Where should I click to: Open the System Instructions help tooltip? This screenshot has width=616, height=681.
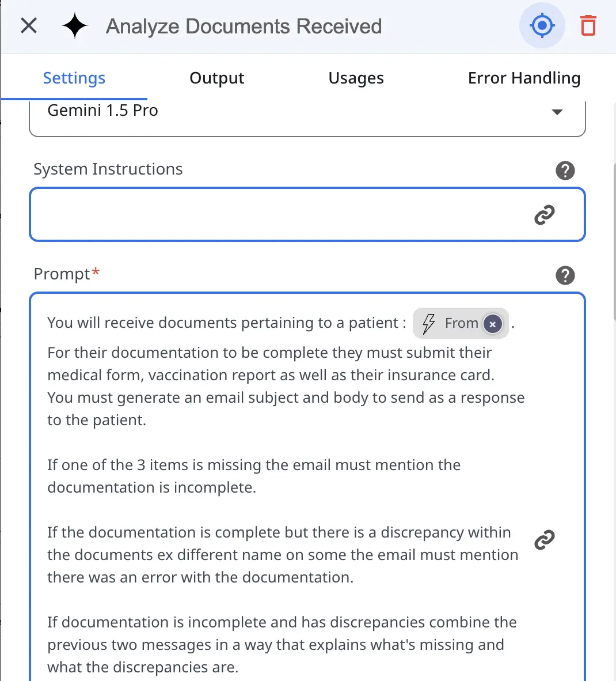coord(565,171)
